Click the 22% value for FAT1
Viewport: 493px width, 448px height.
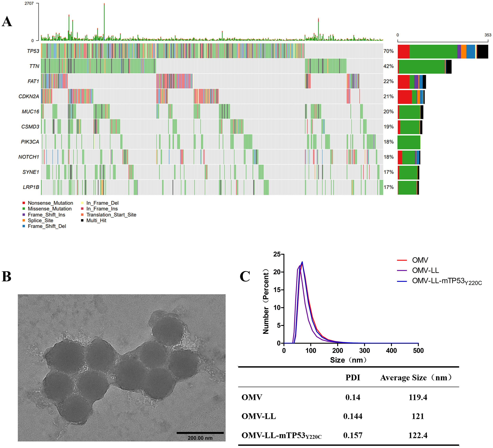pyautogui.click(x=389, y=82)
